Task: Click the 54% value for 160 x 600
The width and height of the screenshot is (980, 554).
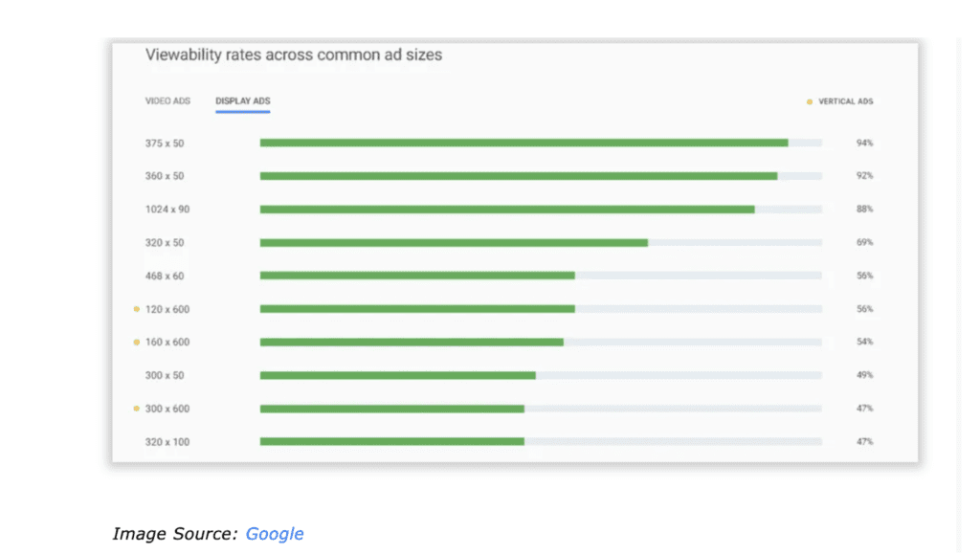Action: [864, 342]
